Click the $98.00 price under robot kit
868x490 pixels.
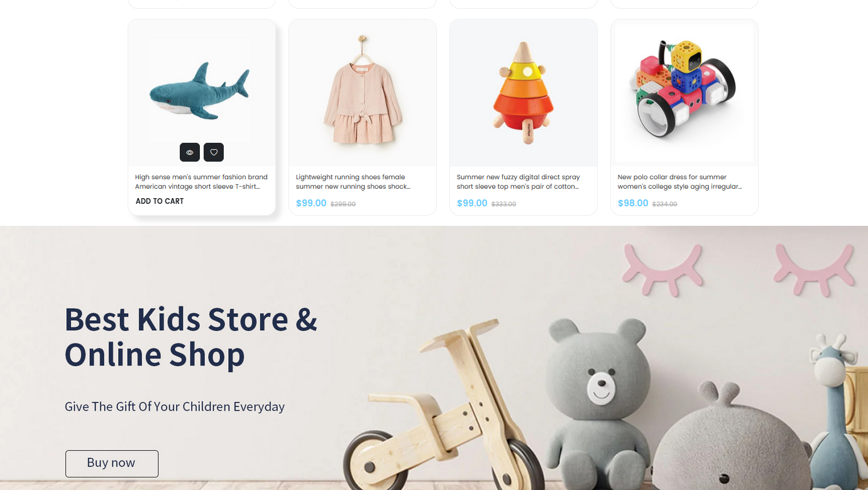(633, 203)
